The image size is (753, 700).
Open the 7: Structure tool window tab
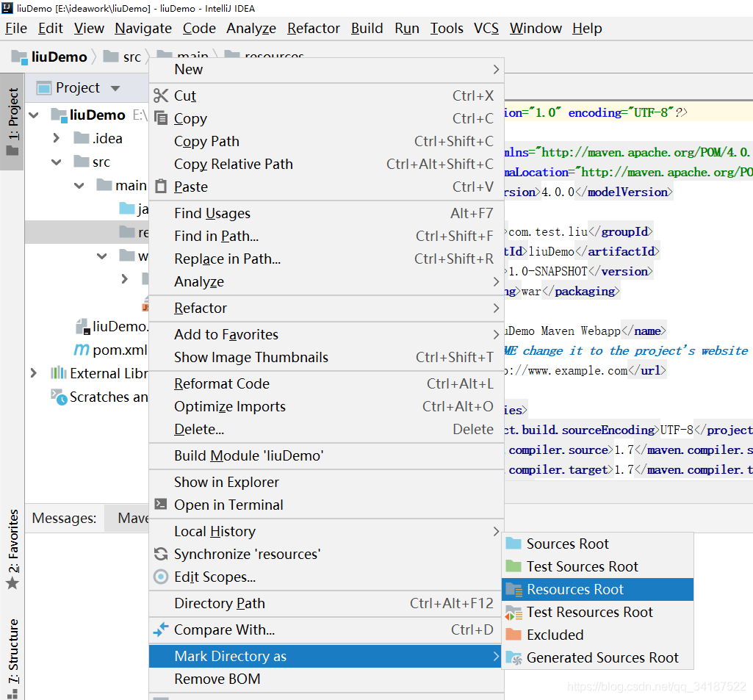(12, 657)
